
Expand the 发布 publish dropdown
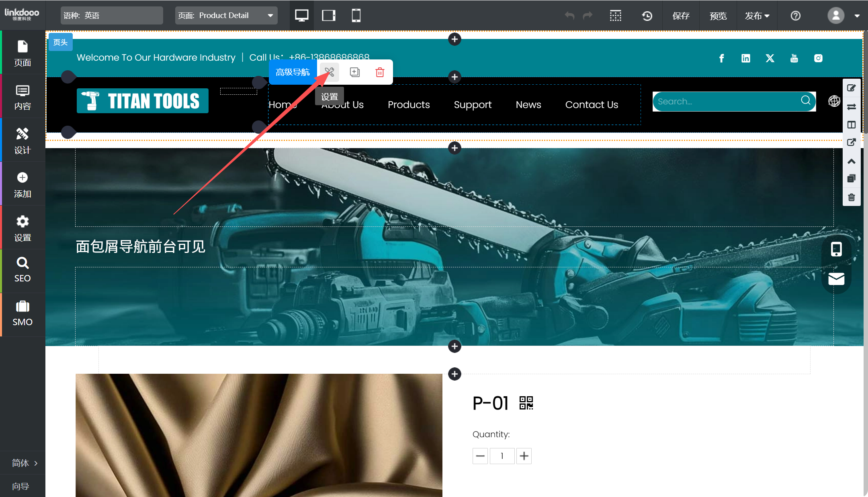[x=757, y=16]
